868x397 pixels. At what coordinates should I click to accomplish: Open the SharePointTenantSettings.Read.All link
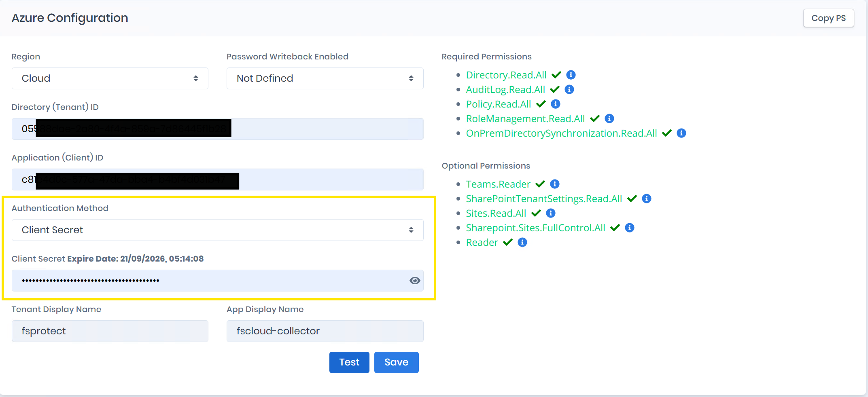[x=544, y=198]
